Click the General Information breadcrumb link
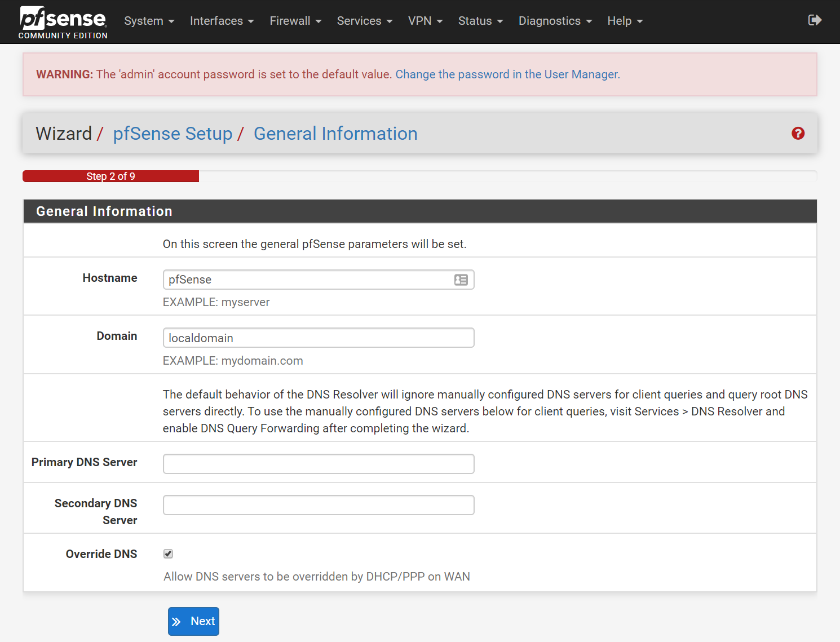The width and height of the screenshot is (840, 642). 335,134
